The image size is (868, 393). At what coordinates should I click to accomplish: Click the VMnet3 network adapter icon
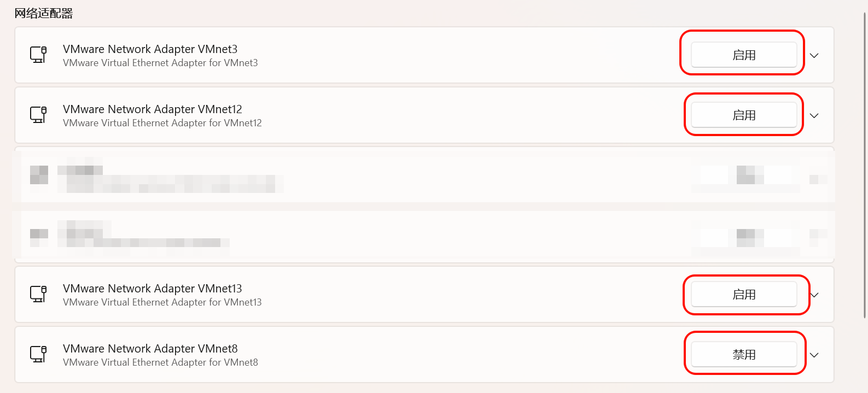point(38,55)
